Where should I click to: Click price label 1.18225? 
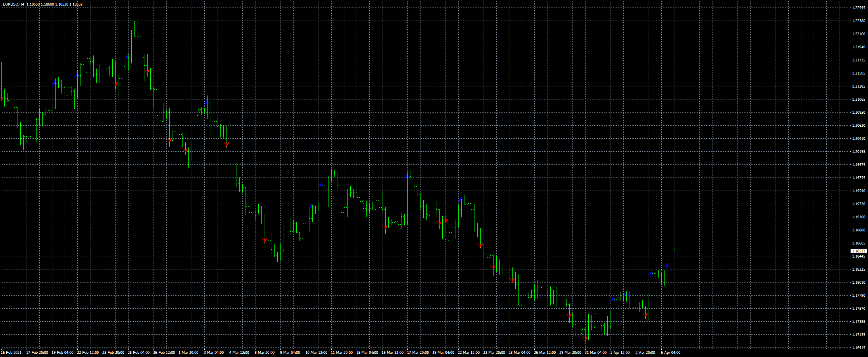click(858, 269)
